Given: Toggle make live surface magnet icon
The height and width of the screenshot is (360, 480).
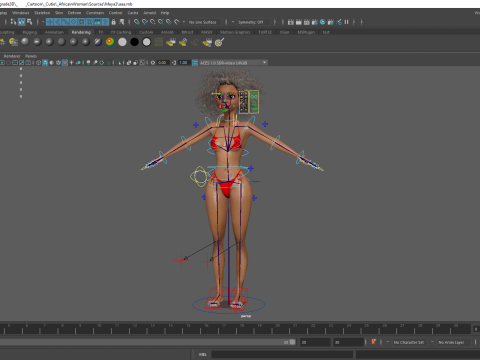Looking at the screenshot, I should (x=177, y=22).
